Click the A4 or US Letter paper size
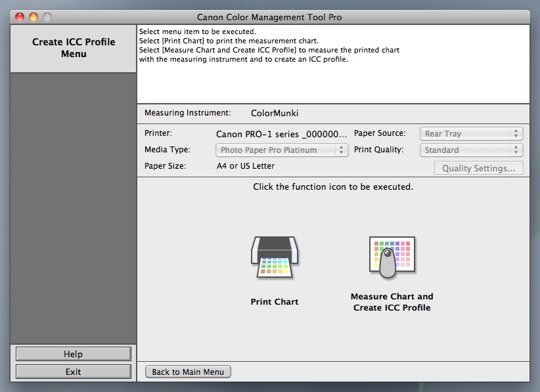The height and width of the screenshot is (392, 540). click(x=246, y=166)
